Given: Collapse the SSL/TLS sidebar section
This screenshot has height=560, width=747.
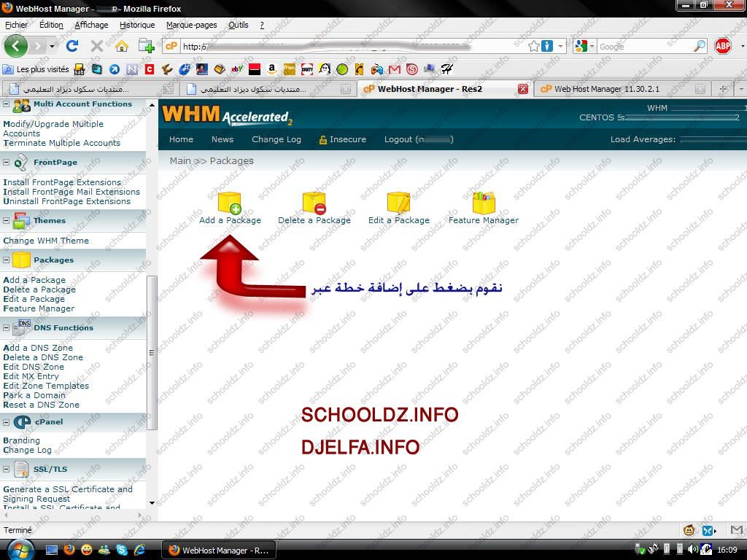Looking at the screenshot, I should click(x=6, y=469).
